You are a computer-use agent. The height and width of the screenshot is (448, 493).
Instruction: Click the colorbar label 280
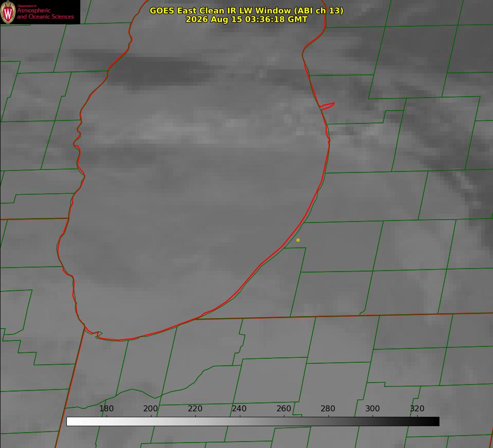(x=328, y=408)
